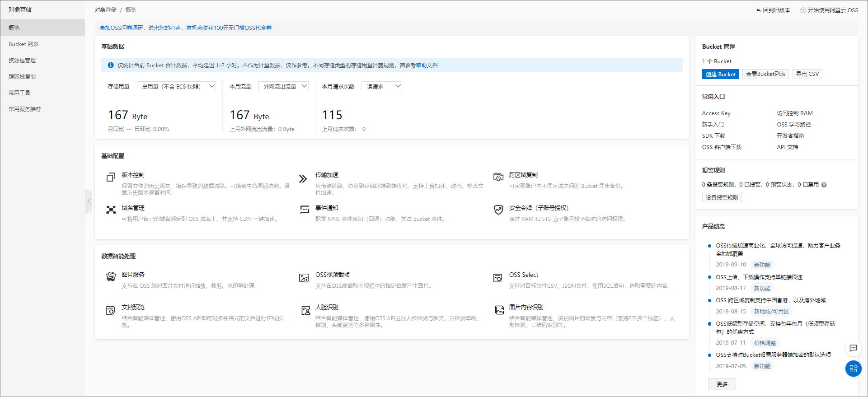Go to 资源包管理 in the sidebar

(x=42, y=60)
